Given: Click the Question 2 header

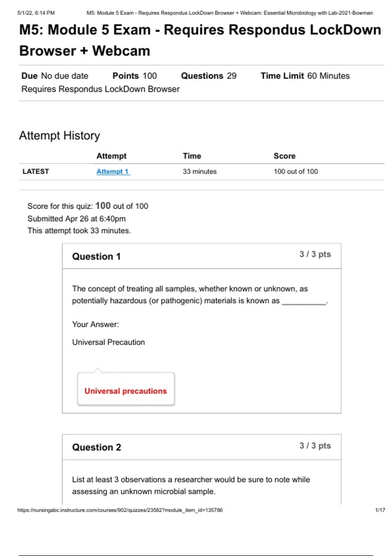Looking at the screenshot, I should [x=96, y=447].
